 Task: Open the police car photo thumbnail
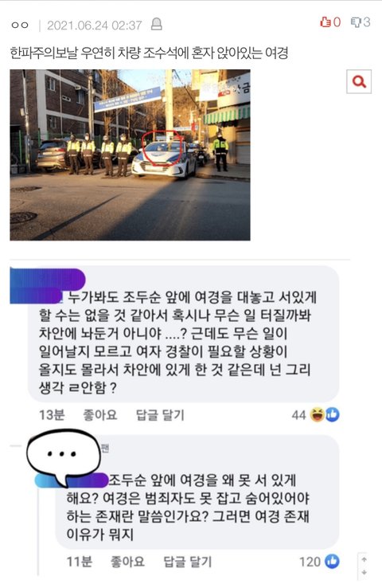[x=130, y=155]
